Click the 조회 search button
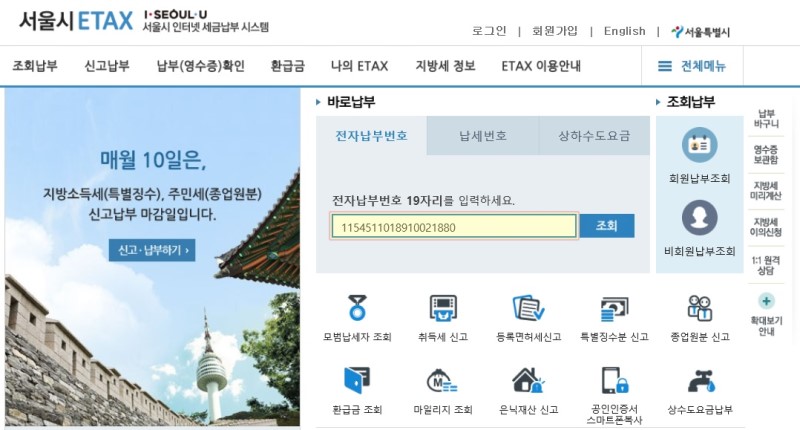 [607, 225]
